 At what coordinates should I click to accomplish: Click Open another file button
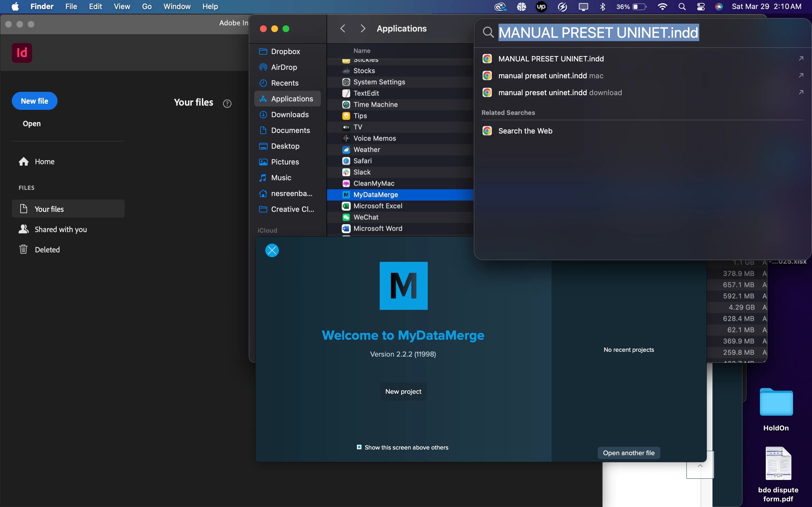(x=628, y=453)
